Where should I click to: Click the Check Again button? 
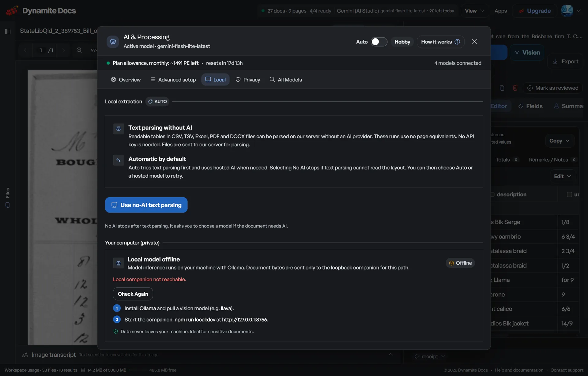pyautogui.click(x=133, y=294)
